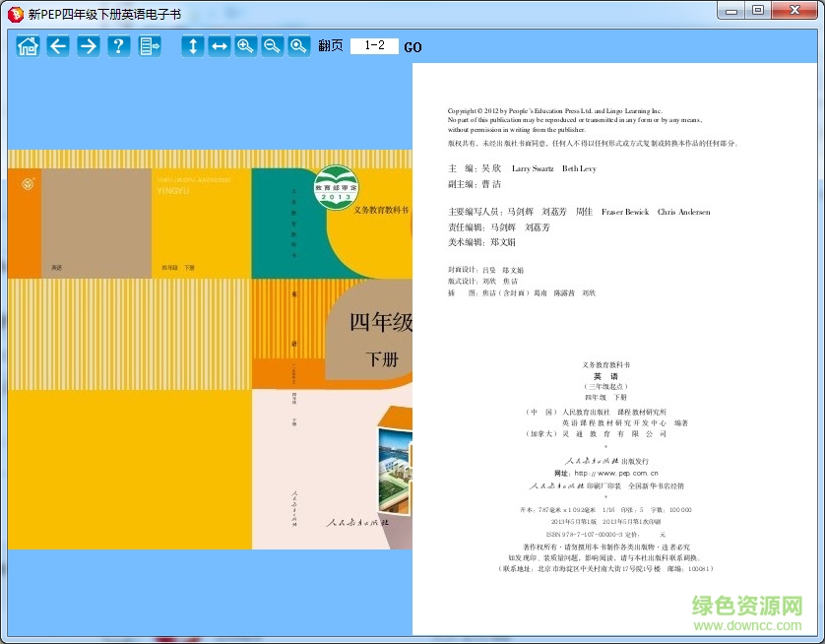
Task: Fit page to height with vertical arrow icon
Action: click(x=193, y=45)
